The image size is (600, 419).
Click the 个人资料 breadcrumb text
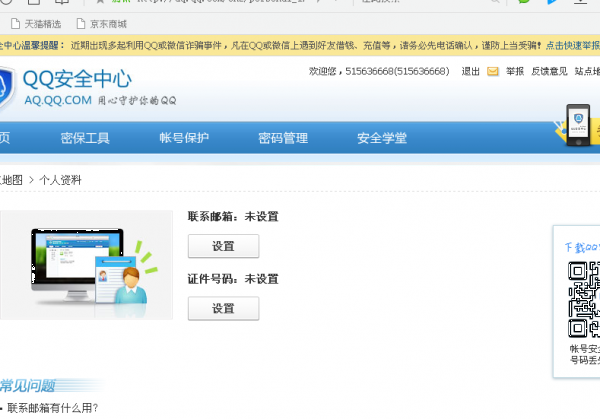pos(60,180)
